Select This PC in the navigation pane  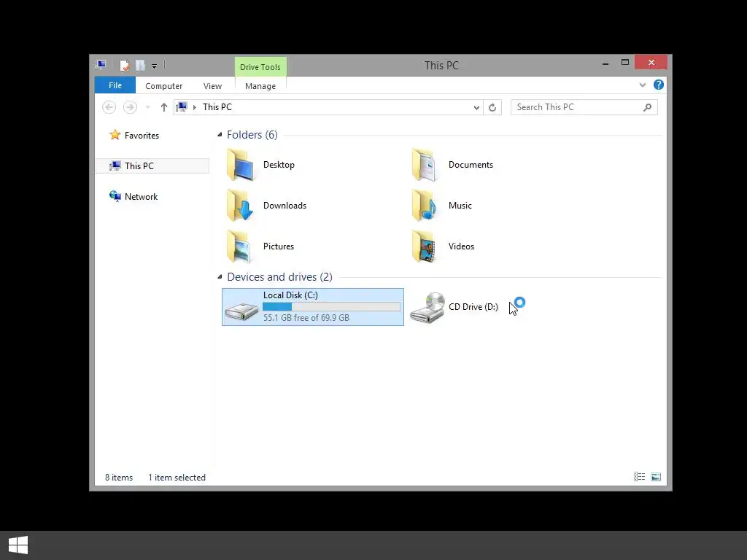point(152,166)
